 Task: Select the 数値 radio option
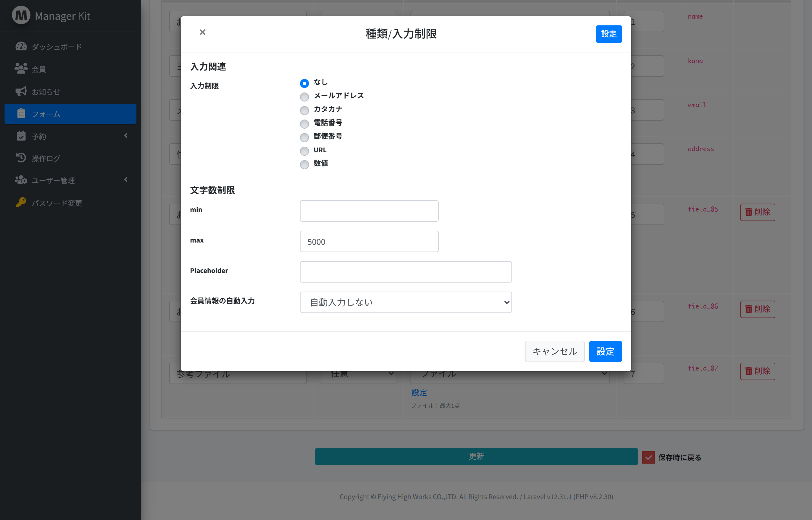click(304, 164)
